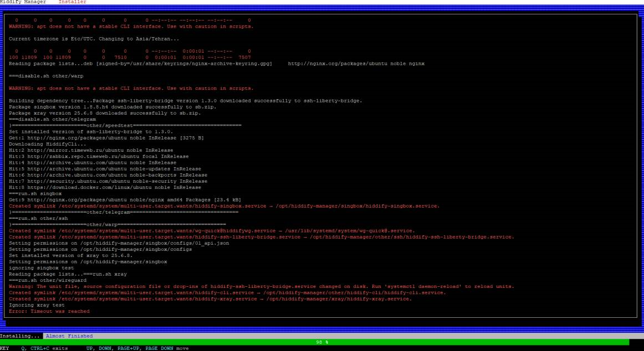
Task: Click the 'Error: Timeout was reached' line
Action: coord(49,311)
